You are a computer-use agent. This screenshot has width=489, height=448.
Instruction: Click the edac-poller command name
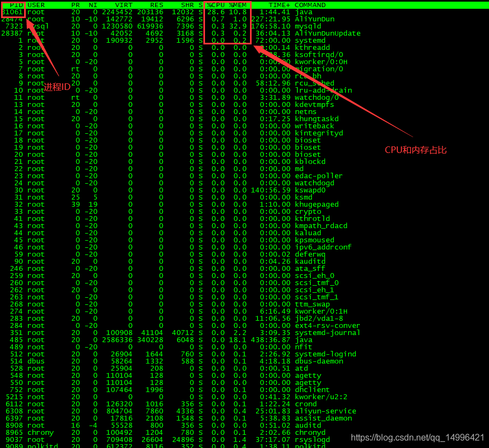click(319, 176)
